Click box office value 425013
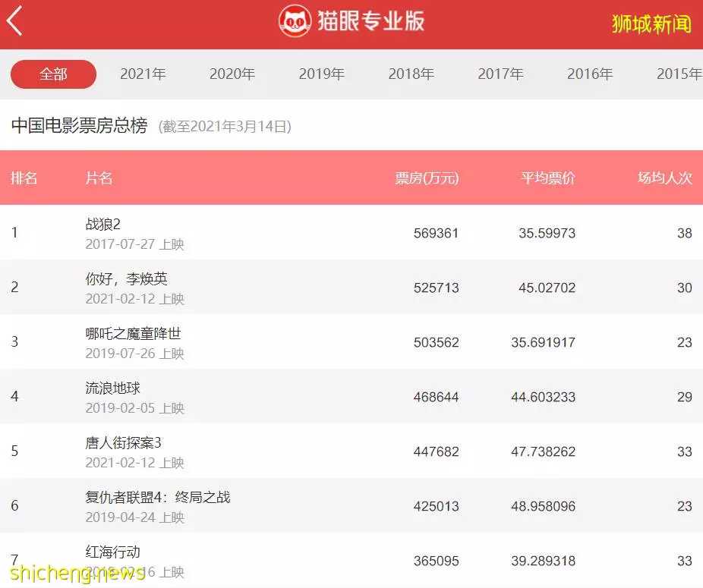This screenshot has width=703, height=588. click(436, 506)
